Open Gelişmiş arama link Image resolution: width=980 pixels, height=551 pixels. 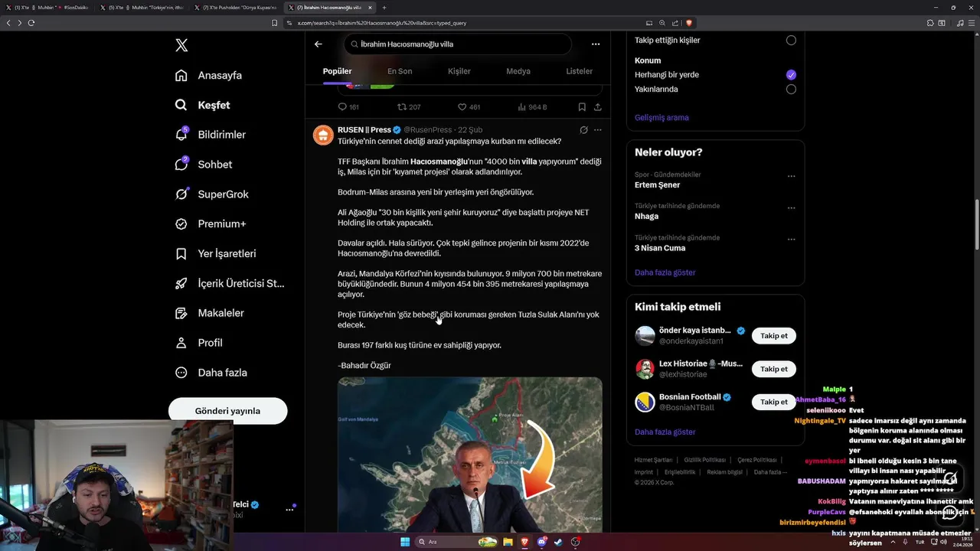coord(661,118)
